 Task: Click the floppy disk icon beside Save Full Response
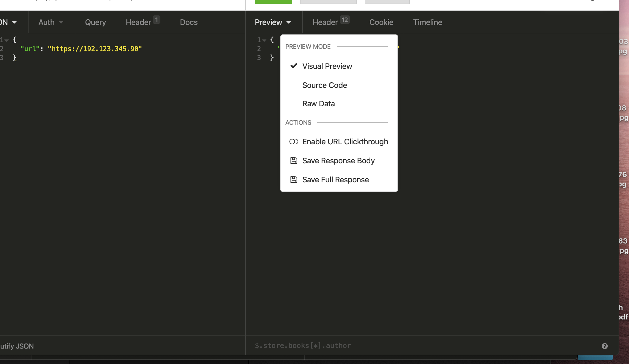(294, 180)
